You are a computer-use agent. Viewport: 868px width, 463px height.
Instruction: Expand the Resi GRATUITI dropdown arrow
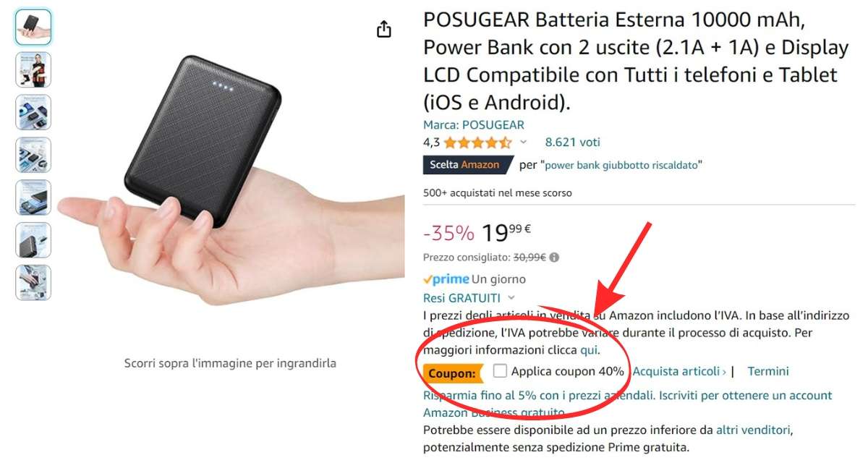tap(511, 298)
